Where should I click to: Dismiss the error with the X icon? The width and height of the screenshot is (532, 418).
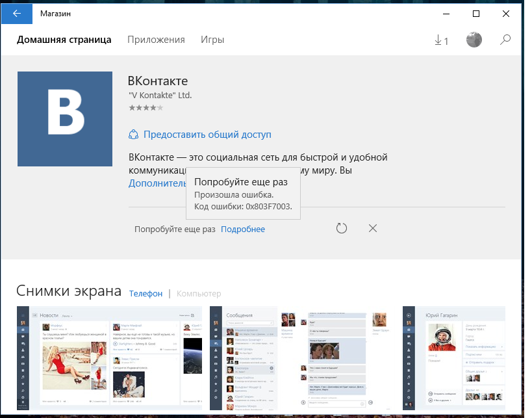[x=373, y=228]
